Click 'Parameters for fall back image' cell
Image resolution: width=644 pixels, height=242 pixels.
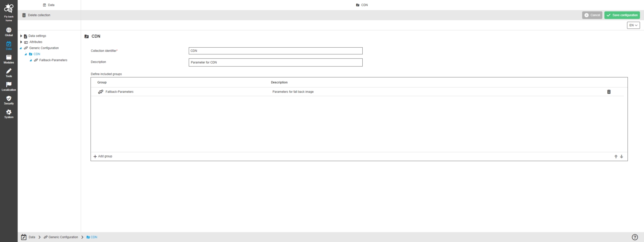(x=293, y=92)
